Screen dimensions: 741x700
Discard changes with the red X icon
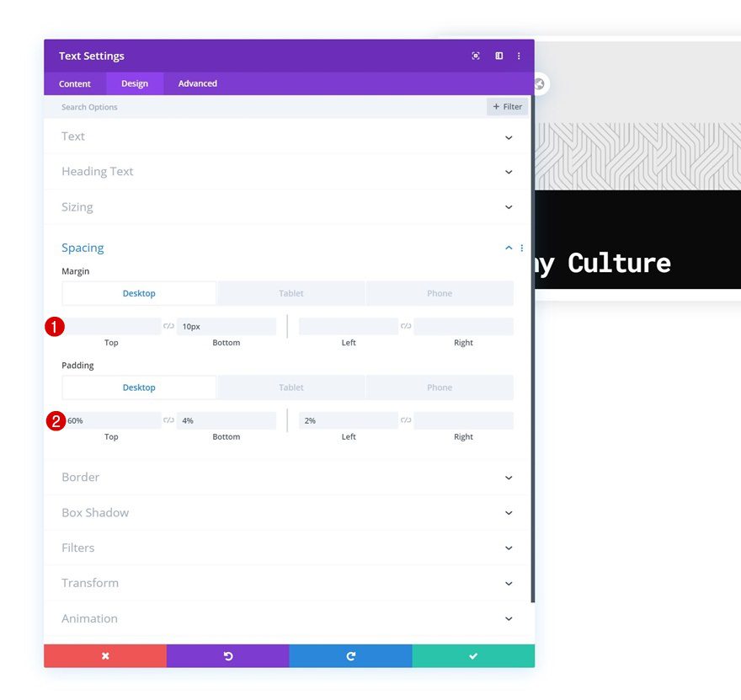tap(104, 655)
